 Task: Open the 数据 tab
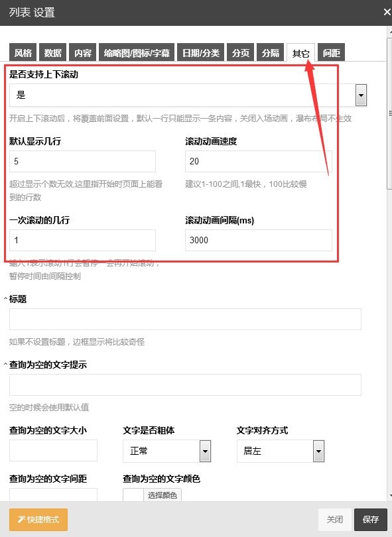(x=53, y=52)
